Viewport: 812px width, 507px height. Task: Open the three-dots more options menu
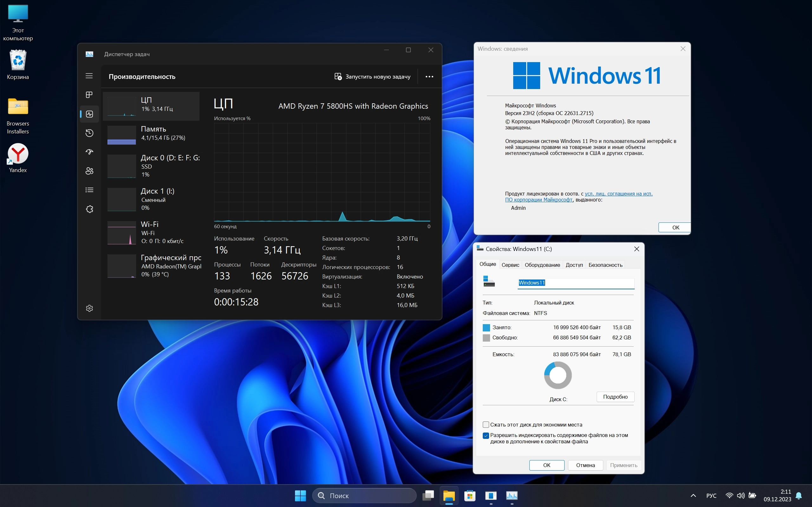point(429,77)
